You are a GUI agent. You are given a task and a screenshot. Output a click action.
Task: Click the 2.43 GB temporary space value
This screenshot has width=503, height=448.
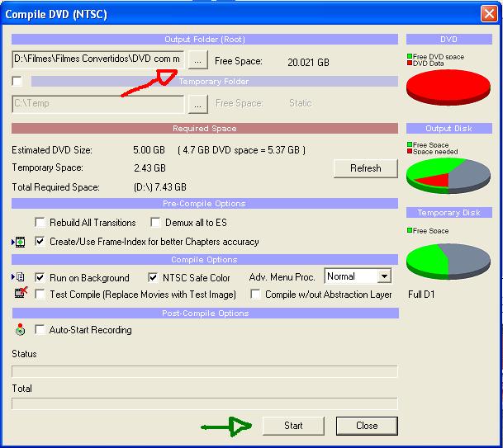(x=149, y=168)
